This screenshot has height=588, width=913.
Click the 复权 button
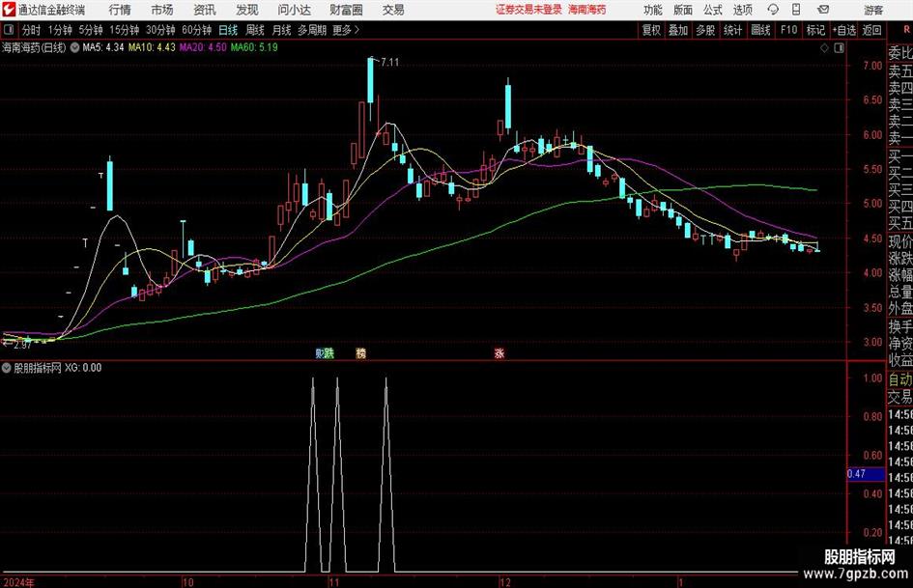(651, 30)
